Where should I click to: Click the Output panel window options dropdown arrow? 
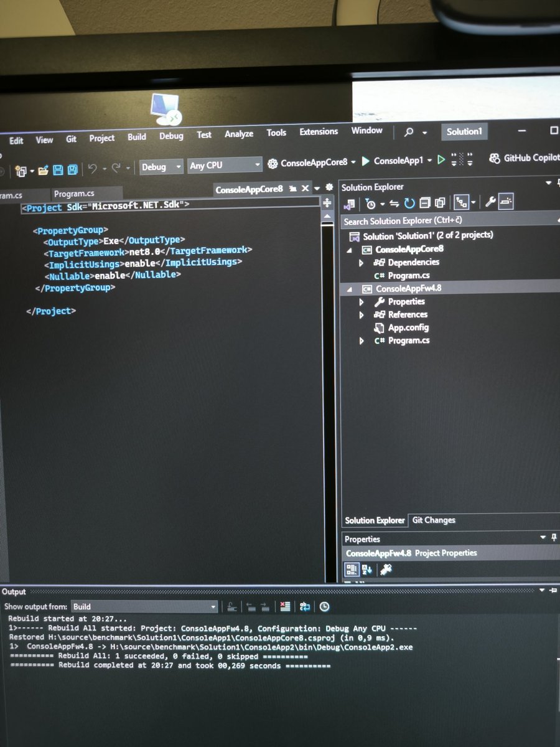(542, 590)
